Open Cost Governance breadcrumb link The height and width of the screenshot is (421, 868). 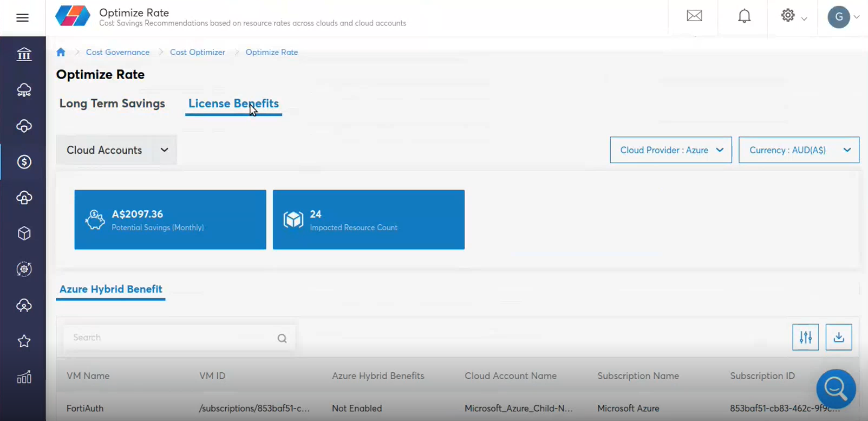point(118,52)
